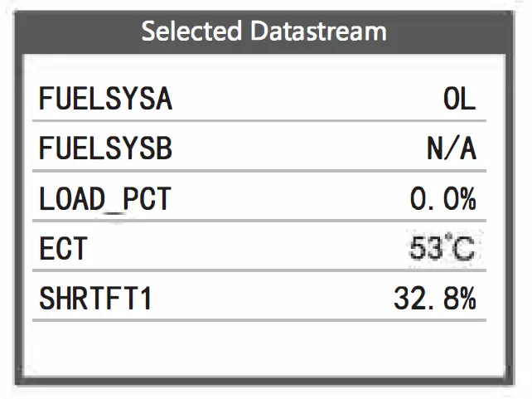
Task: Select the ECT datastream label
Action: (63, 249)
